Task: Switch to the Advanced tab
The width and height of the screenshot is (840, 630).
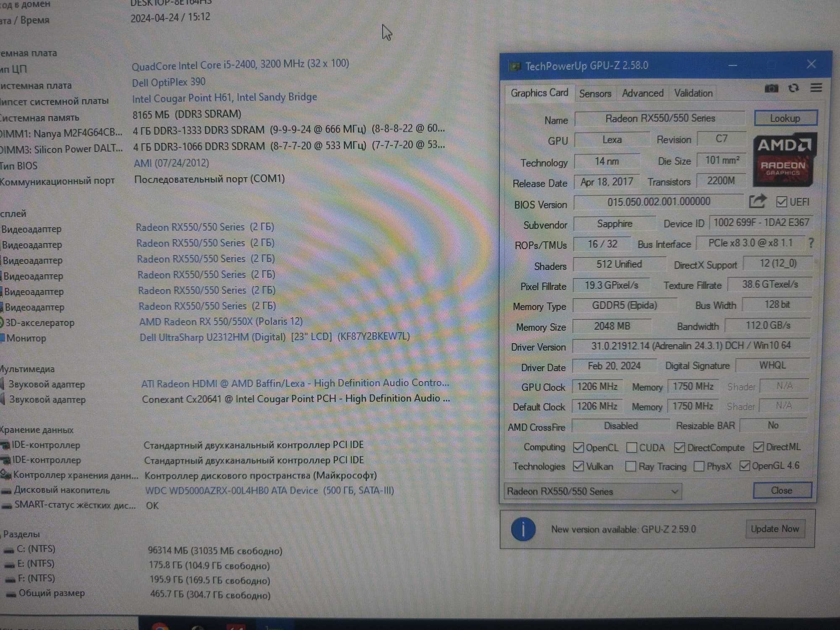Action: click(643, 93)
